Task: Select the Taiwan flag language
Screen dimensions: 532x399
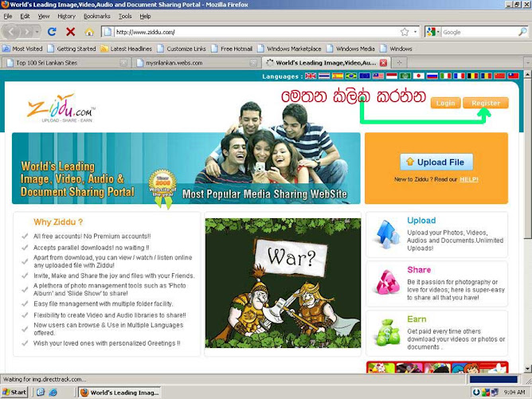Action: coord(513,76)
